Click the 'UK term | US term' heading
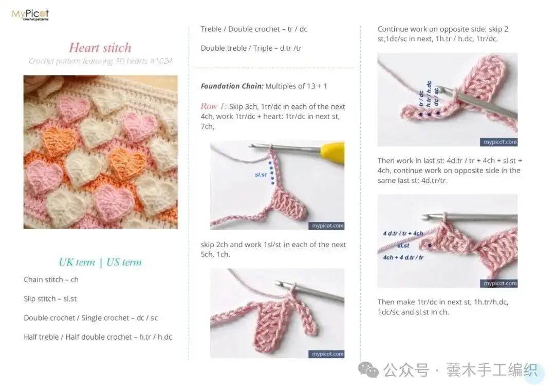Viewport: 555px width, 392px height. tap(100, 262)
